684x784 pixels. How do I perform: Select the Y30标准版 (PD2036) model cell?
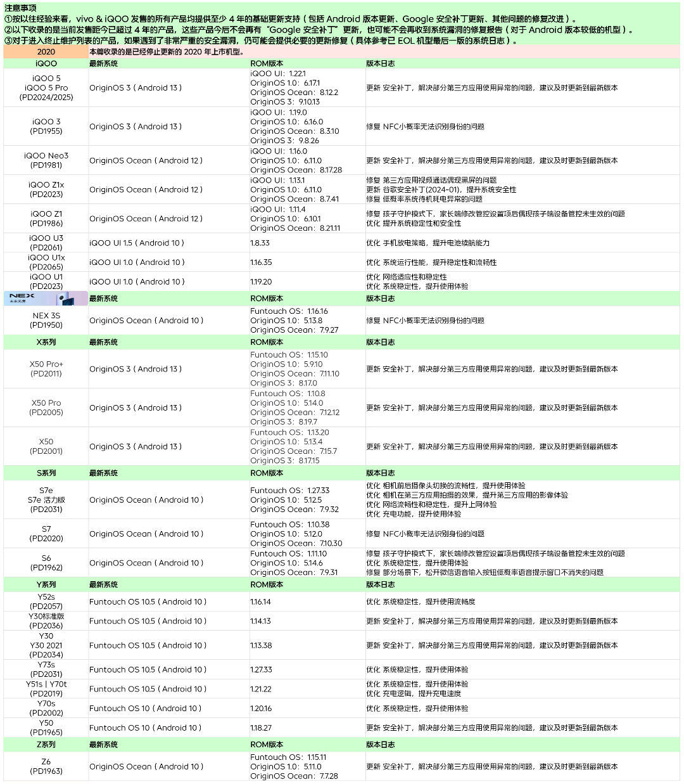[x=46, y=621]
